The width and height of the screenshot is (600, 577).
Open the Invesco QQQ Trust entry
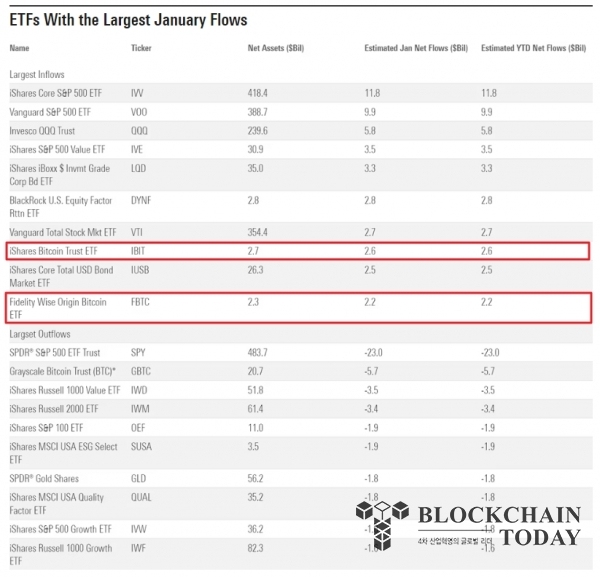click(x=42, y=131)
